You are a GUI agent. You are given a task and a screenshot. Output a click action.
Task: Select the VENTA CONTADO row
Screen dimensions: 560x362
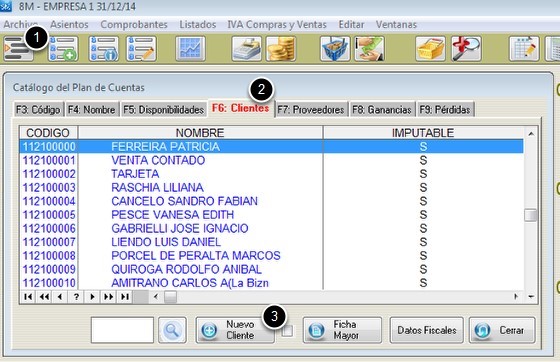tap(271, 160)
